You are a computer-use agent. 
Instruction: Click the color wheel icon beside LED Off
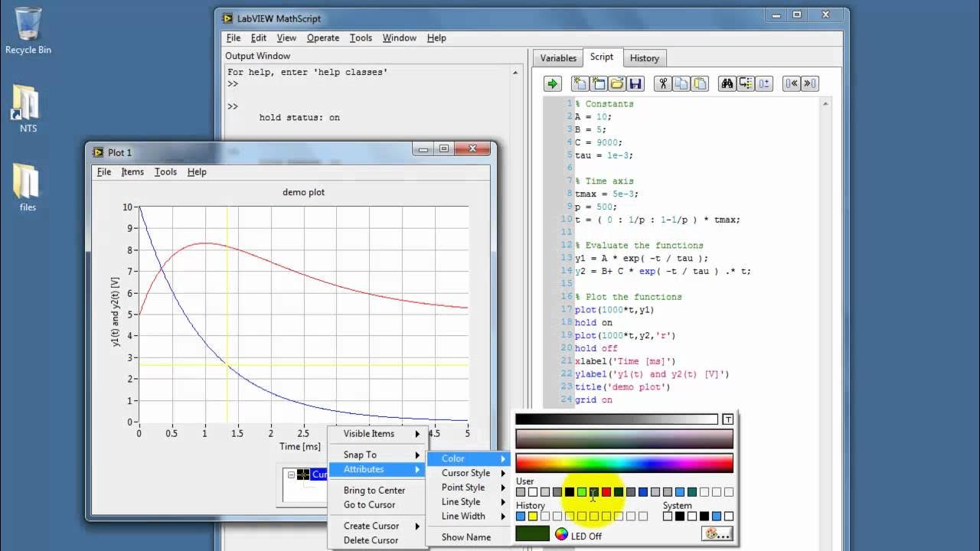[561, 534]
